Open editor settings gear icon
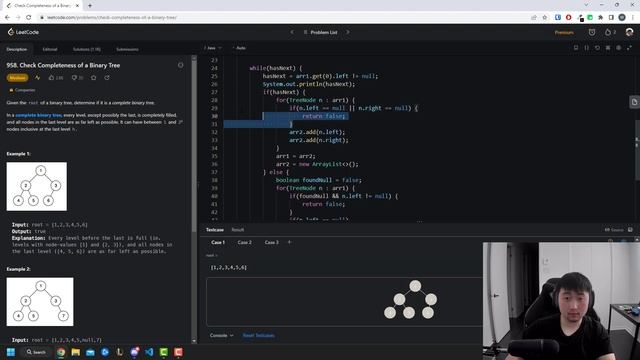Screen dimensions: 640x360 [618, 48]
